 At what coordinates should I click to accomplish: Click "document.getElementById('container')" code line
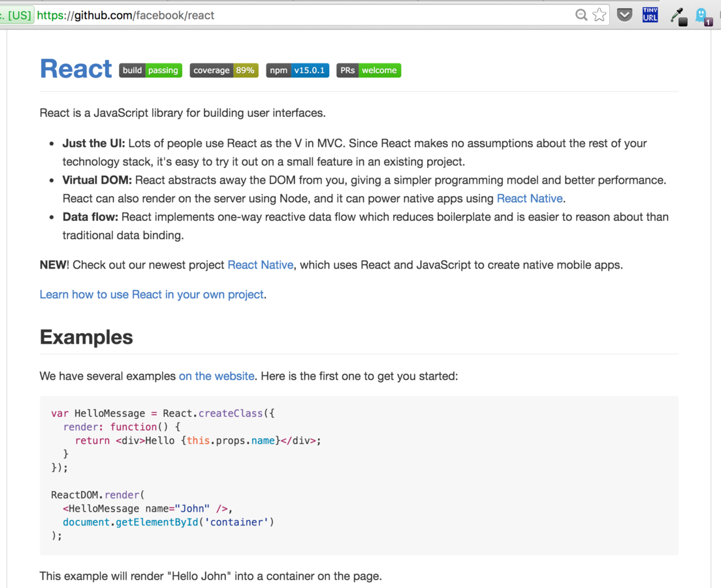point(168,522)
